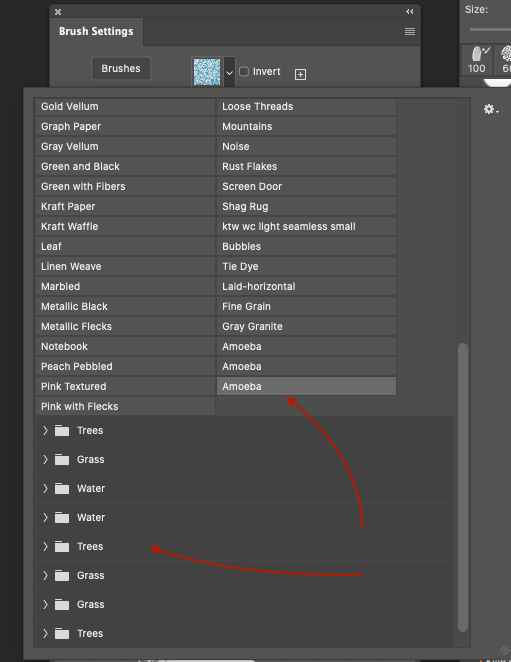511x662 pixels.
Task: Select the Pink with Flecks pattern
Action: coord(125,406)
